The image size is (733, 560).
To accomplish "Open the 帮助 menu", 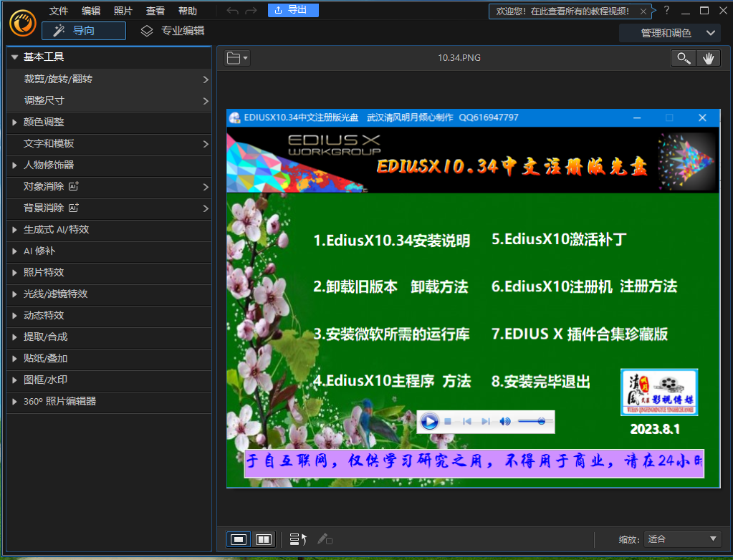I will point(188,11).
